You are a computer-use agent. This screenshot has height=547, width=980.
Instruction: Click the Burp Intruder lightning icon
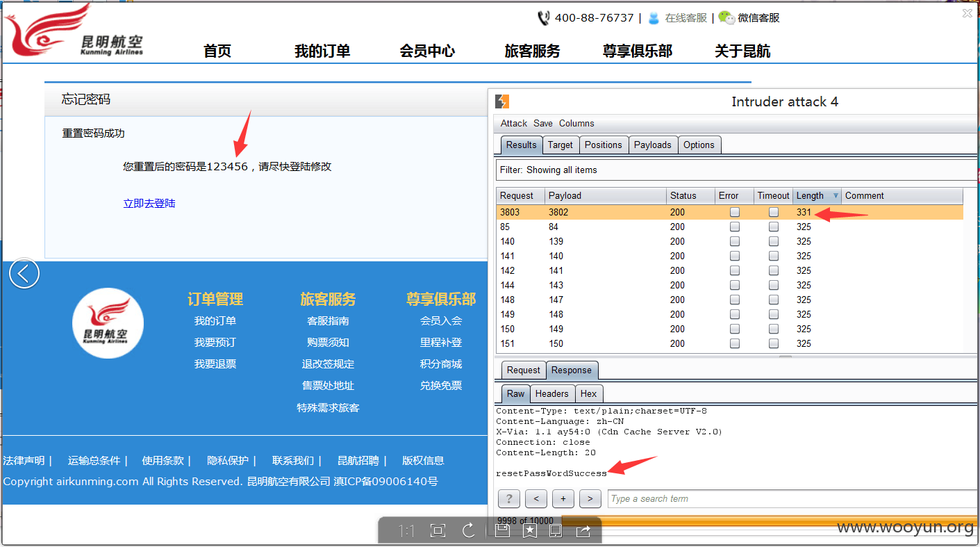[x=502, y=101]
